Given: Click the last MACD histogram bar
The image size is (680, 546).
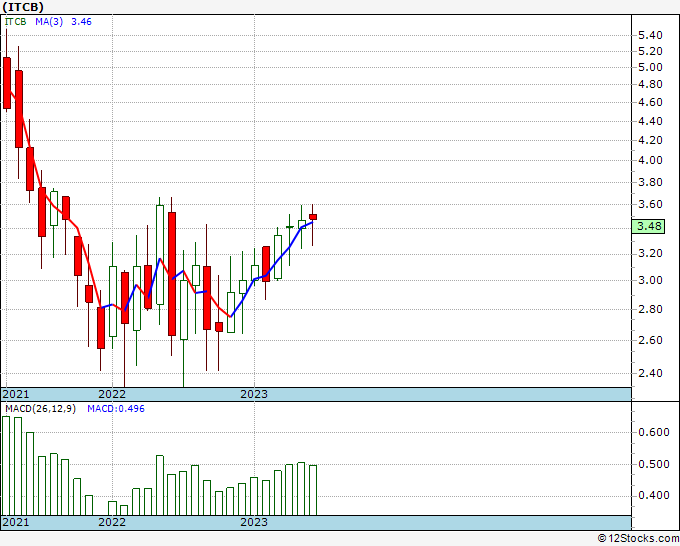Looking at the screenshot, I should (x=313, y=490).
